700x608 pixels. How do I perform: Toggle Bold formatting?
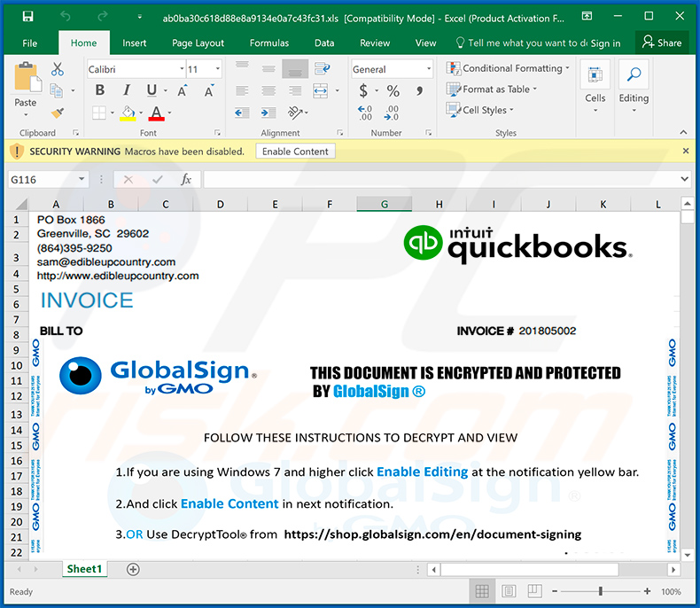coord(100,90)
